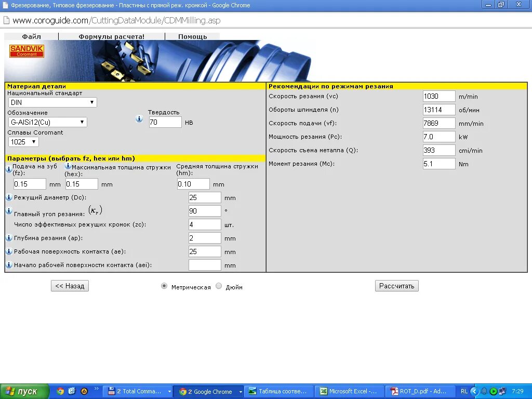The width and height of the screenshot is (532, 399).
Task: Click info icon next to Твердость hardness field
Action: coord(139,119)
